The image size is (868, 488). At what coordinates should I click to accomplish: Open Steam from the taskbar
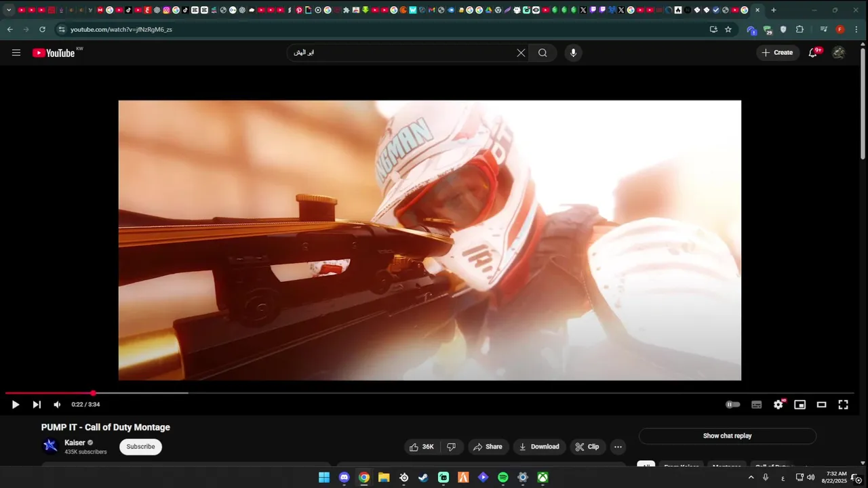coord(423,477)
